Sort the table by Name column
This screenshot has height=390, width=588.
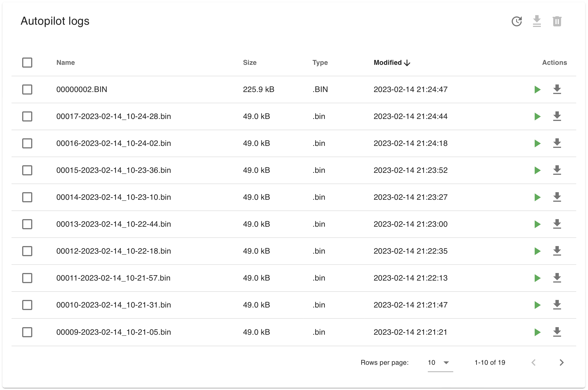tap(65, 63)
